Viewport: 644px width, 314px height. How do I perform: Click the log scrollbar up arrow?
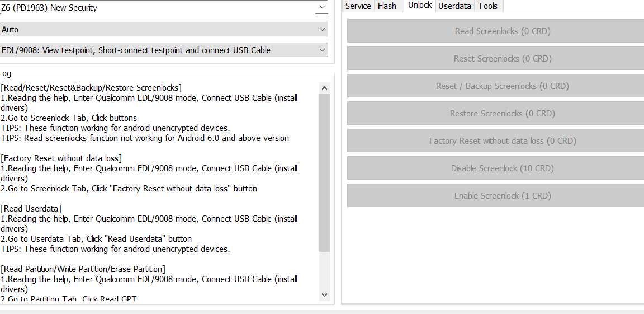pos(324,88)
